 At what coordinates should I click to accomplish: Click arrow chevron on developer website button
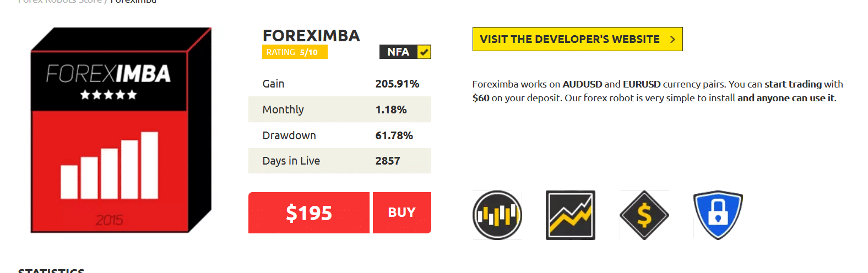(672, 39)
